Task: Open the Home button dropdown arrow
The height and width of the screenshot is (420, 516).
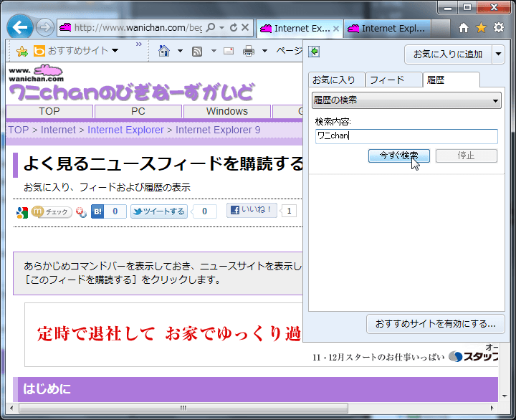Action: click(180, 51)
